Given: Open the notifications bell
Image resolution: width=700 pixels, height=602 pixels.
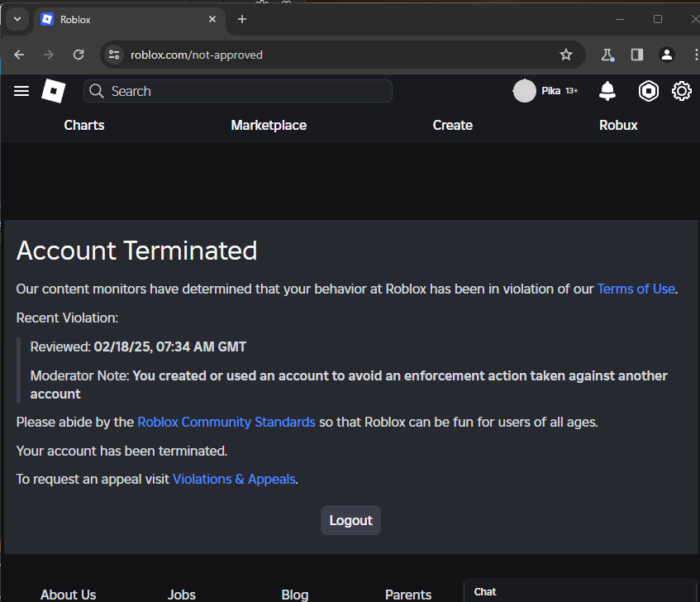Looking at the screenshot, I should 607,91.
